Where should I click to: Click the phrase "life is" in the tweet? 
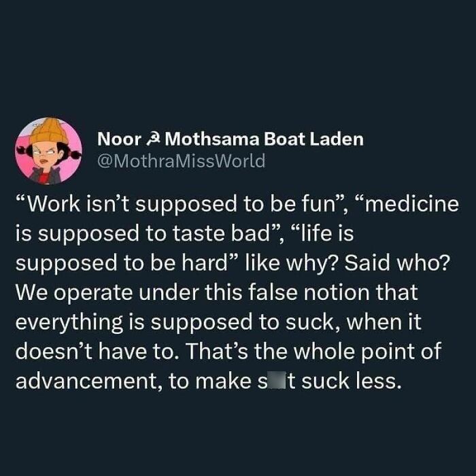pos(327,233)
